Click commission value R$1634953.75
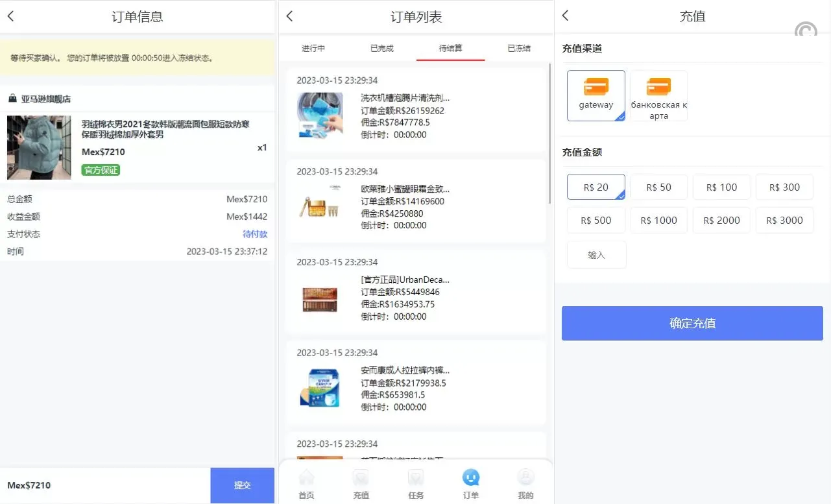Viewport: 831px width, 504px height. coord(406,304)
